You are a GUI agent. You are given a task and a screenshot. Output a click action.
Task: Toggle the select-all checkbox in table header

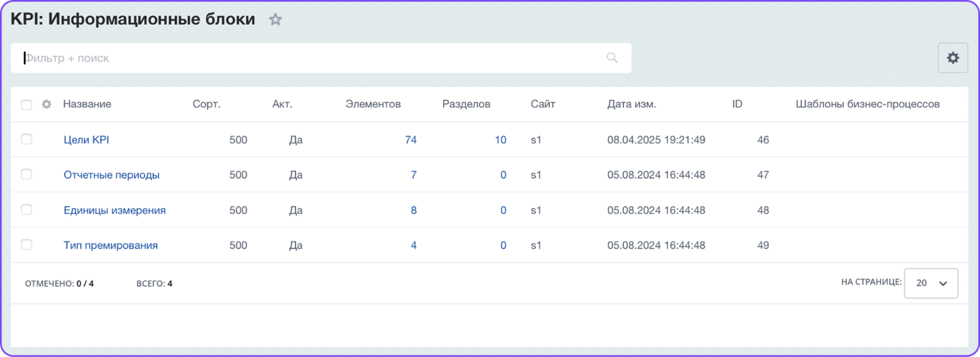point(26,105)
